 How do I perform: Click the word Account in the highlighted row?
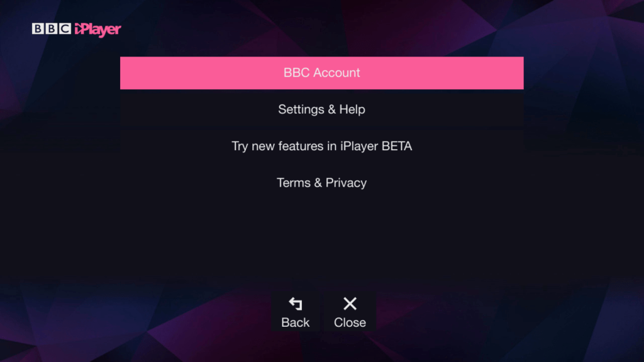[337, 73]
